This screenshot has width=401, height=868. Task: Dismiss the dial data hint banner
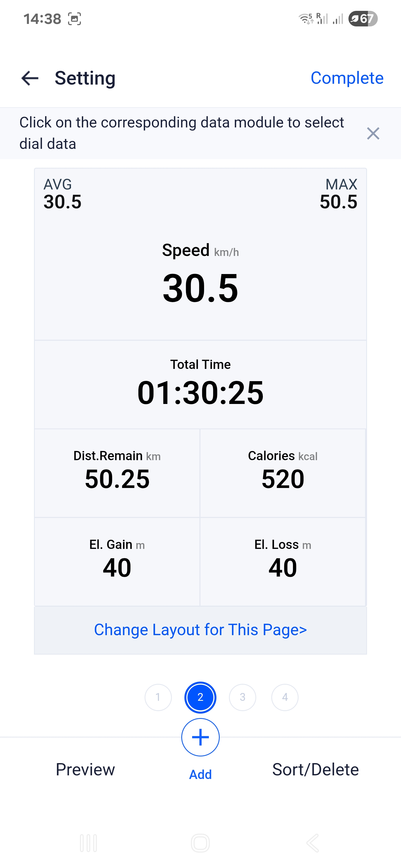[x=373, y=134]
